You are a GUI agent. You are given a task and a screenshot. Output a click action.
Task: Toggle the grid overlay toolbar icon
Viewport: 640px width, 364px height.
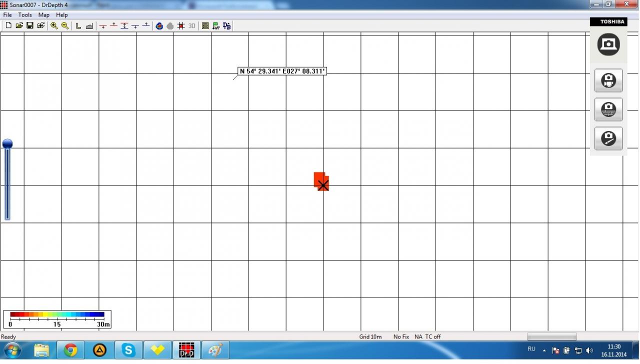pos(181,26)
